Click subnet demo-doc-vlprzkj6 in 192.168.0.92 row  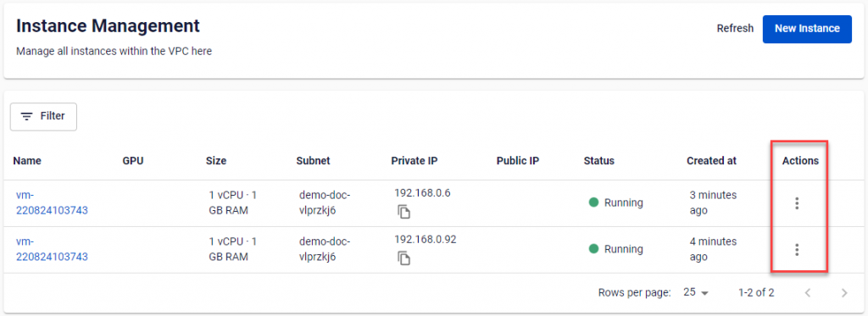325,249
